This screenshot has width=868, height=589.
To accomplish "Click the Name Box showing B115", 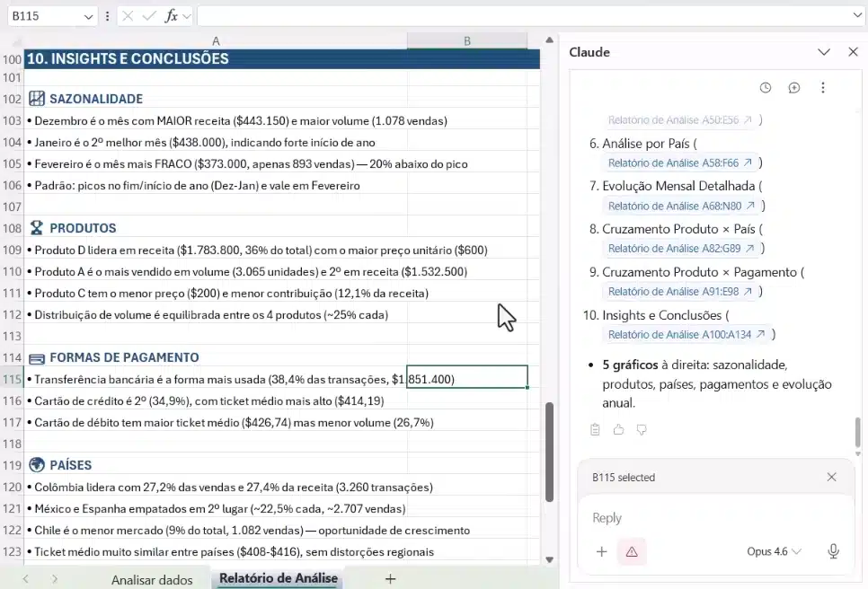I will point(44,16).
